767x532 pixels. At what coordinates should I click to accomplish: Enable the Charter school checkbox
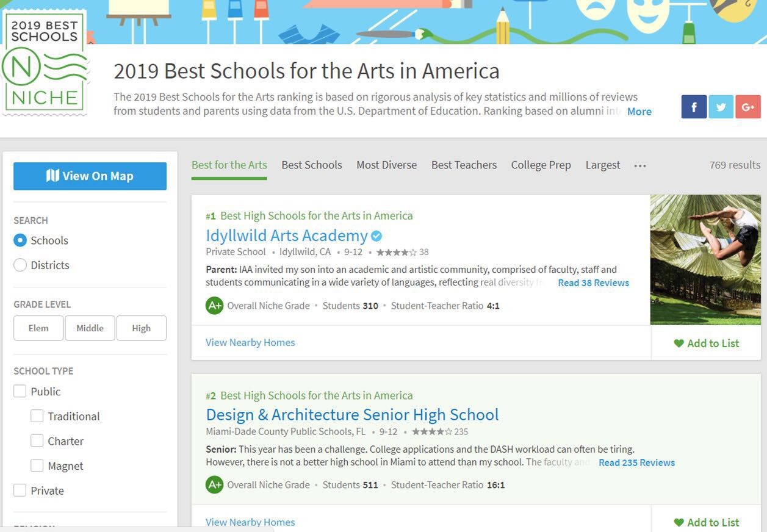tap(37, 441)
